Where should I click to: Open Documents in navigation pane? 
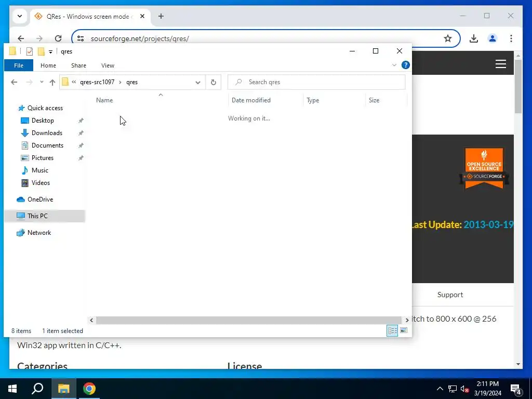[x=47, y=145]
